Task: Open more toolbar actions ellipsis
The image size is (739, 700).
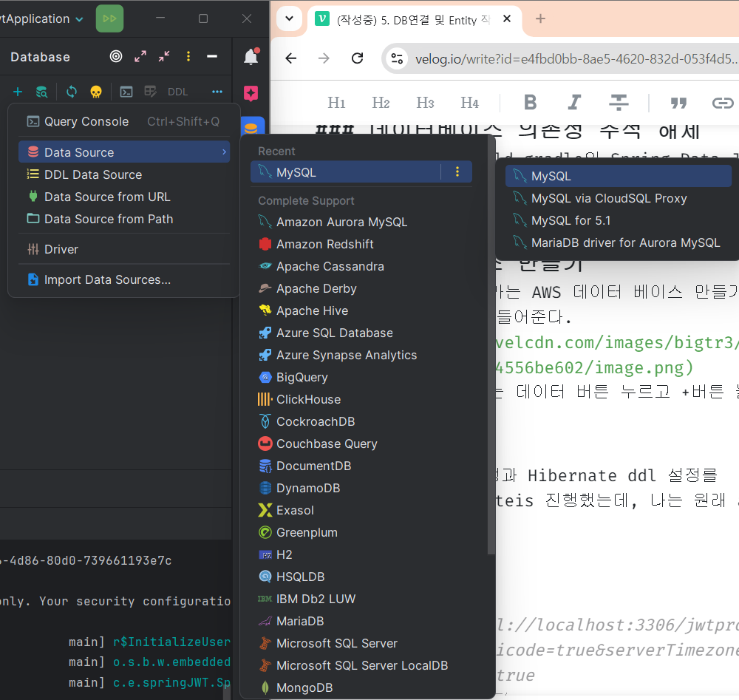Action: tap(217, 92)
